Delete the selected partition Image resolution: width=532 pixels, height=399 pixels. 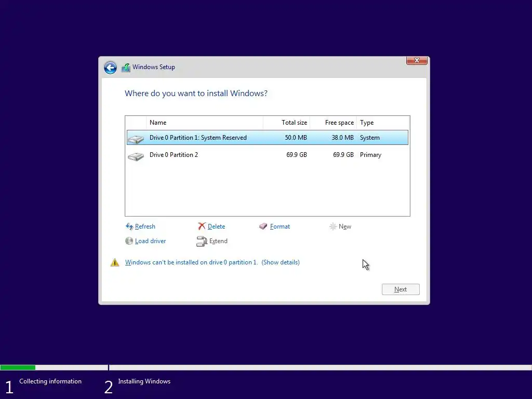click(x=216, y=227)
